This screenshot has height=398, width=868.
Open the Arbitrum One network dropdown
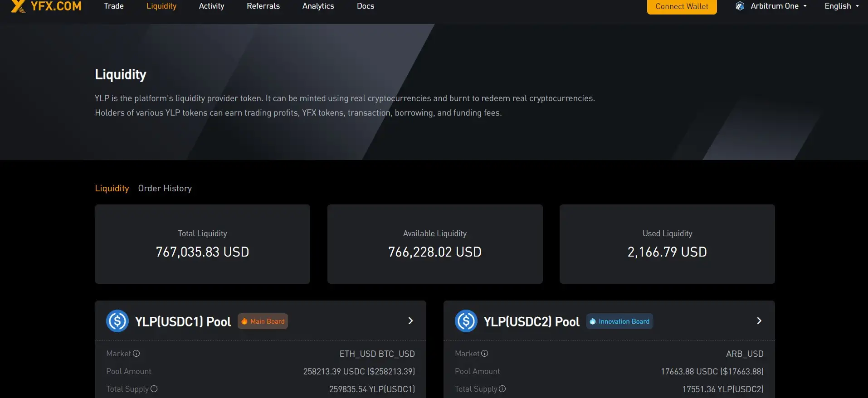(x=775, y=6)
